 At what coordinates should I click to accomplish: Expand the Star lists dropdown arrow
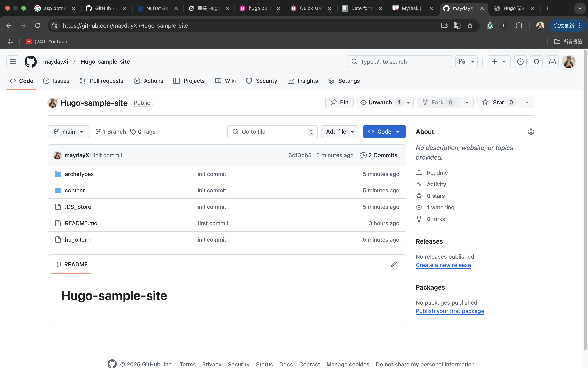click(527, 102)
